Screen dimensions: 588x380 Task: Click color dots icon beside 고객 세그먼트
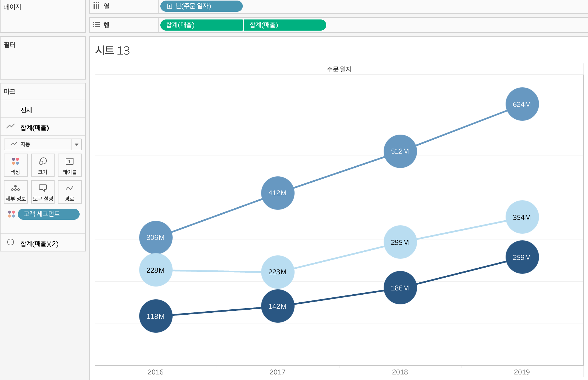(11, 214)
